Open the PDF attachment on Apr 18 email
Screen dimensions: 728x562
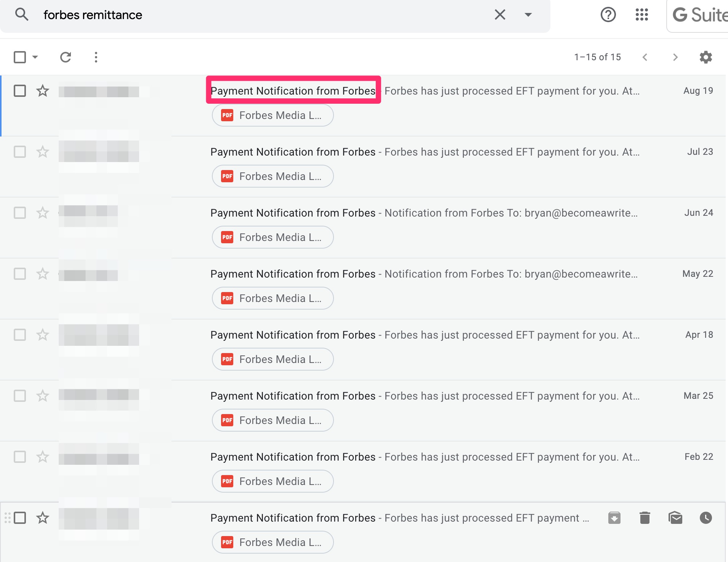click(x=273, y=359)
